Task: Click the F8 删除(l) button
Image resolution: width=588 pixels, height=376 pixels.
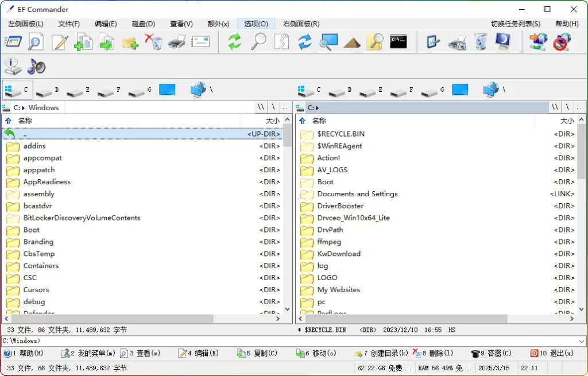Action: click(x=433, y=353)
